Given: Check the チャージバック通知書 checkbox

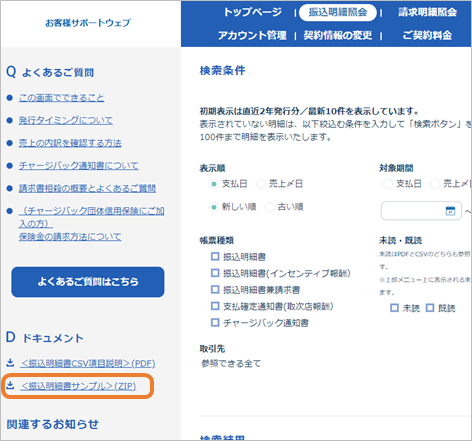Looking at the screenshot, I should coord(215,322).
